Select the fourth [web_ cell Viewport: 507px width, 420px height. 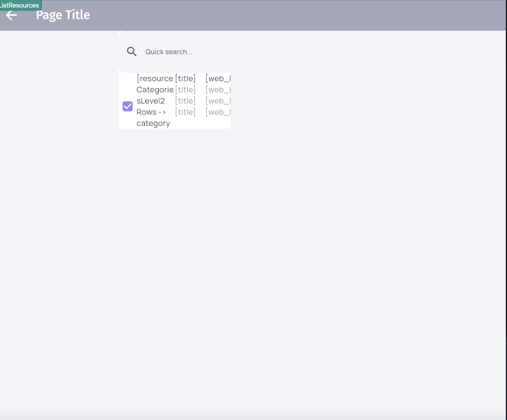pos(218,112)
